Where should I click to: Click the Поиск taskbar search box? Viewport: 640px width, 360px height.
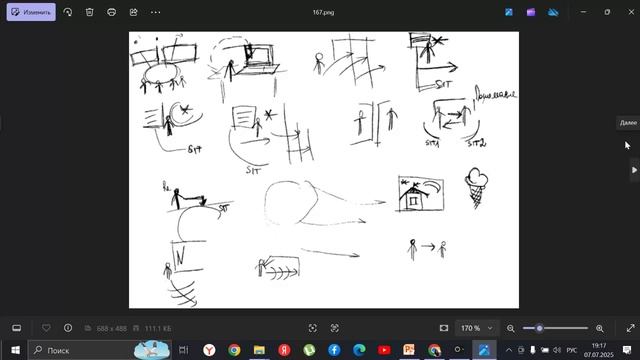point(100,350)
